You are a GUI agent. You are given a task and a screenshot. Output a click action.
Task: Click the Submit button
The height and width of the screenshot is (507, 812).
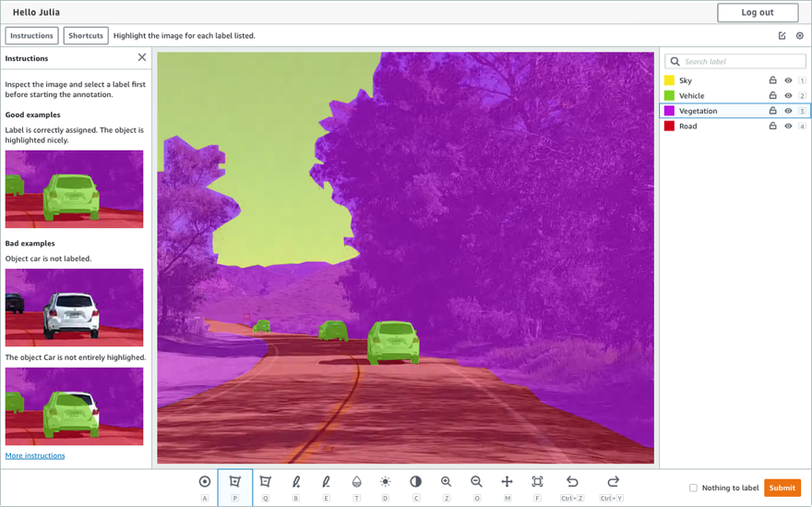[x=782, y=488]
